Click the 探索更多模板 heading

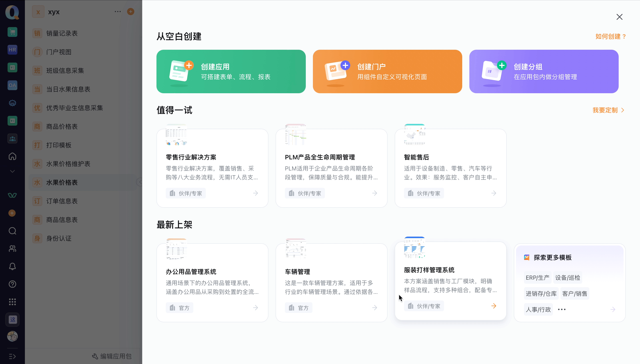[x=552, y=258]
